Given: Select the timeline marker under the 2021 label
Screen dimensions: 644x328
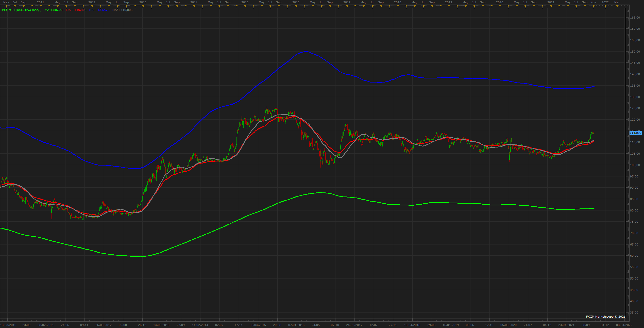Looking at the screenshot, I should point(551,6).
